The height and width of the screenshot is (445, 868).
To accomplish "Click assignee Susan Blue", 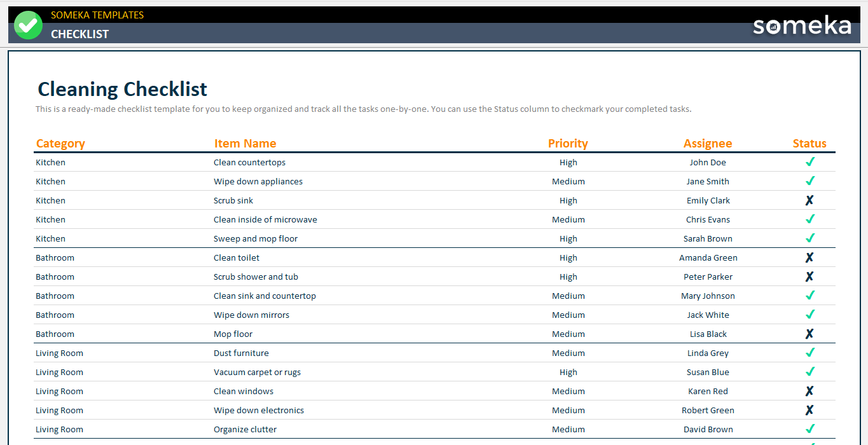I will [708, 373].
